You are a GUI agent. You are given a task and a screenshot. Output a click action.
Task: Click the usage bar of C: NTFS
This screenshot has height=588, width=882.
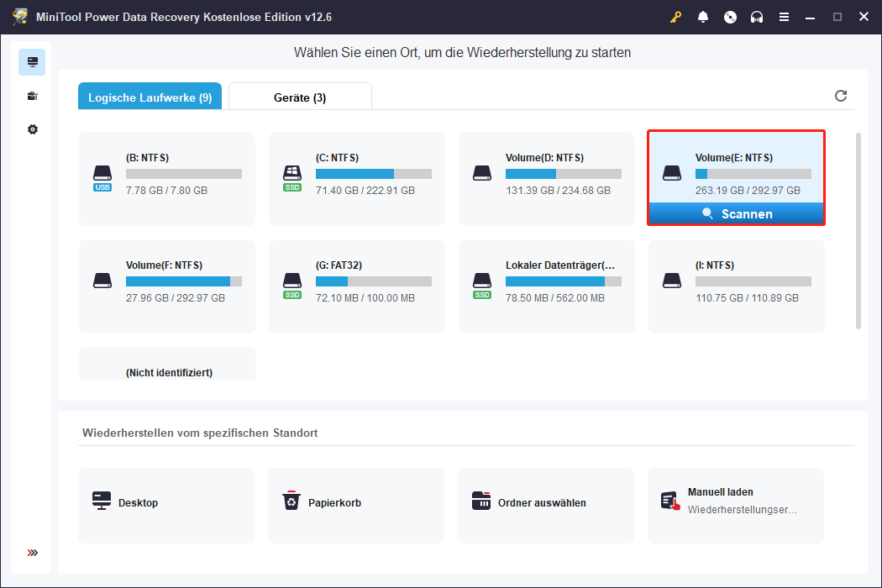coord(374,174)
